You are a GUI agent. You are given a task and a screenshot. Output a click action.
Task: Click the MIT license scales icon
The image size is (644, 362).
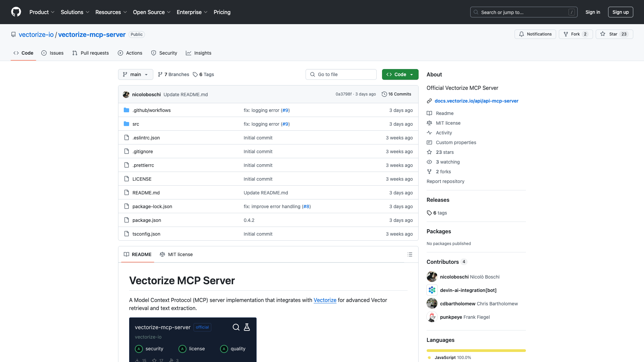coord(430,123)
